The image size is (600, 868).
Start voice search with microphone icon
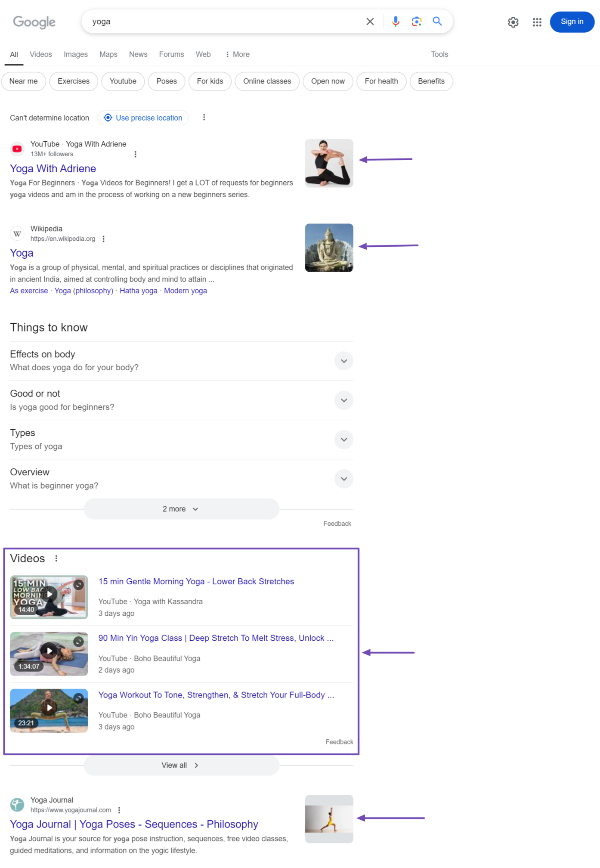395,22
